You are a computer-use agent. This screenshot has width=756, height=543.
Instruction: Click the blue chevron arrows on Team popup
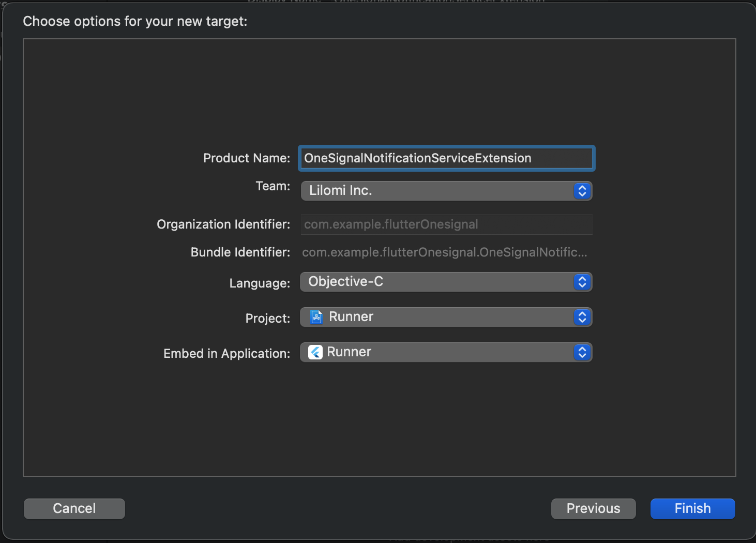(x=582, y=191)
